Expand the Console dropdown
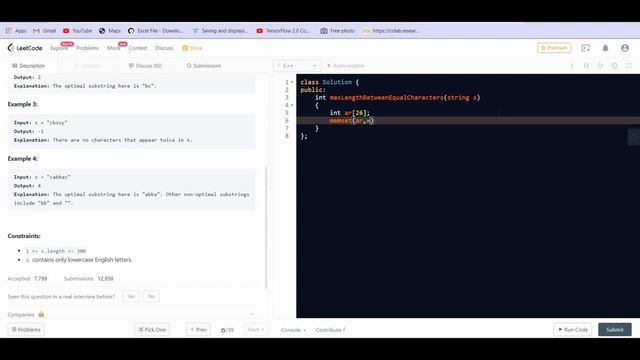This screenshot has height=360, width=640. coord(293,330)
